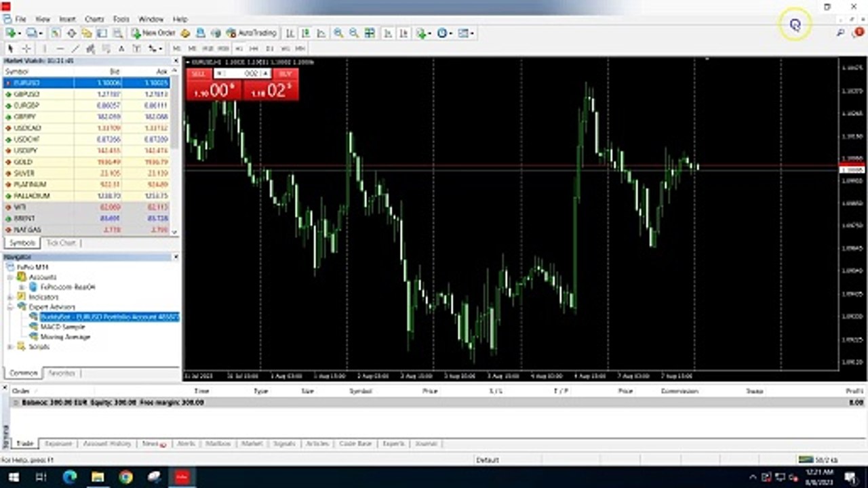Screen dimensions: 868x488
Task: Open the Profiles toolbar icon
Action: (33, 33)
